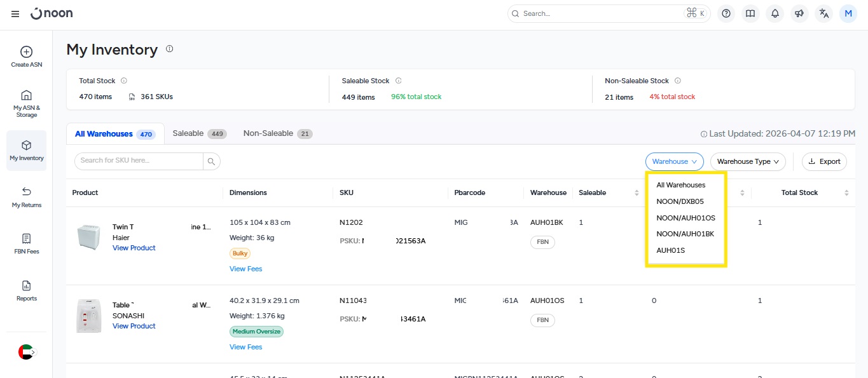Click the notifications bell icon
This screenshot has height=378, width=868.
[775, 13]
